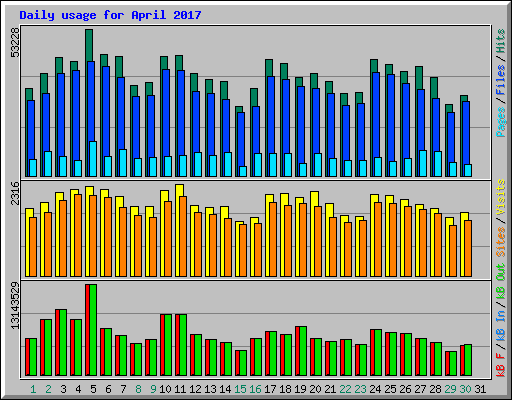Click the hits axis value 53228
The image size is (512, 400).
(15, 43)
